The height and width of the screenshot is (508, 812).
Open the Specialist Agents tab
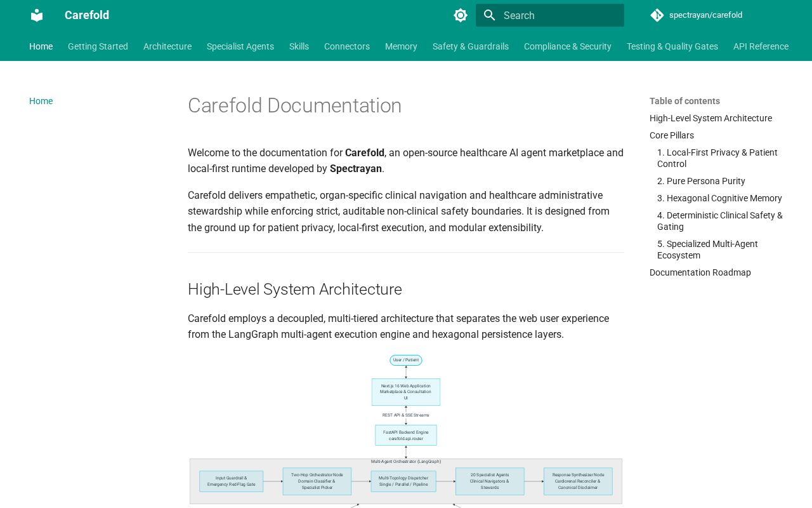click(x=240, y=46)
